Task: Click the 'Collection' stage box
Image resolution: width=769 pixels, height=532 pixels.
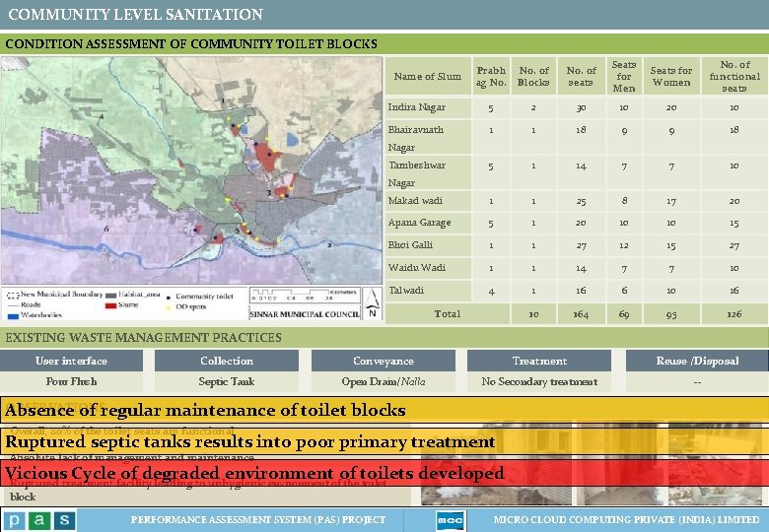Action: 227,361
